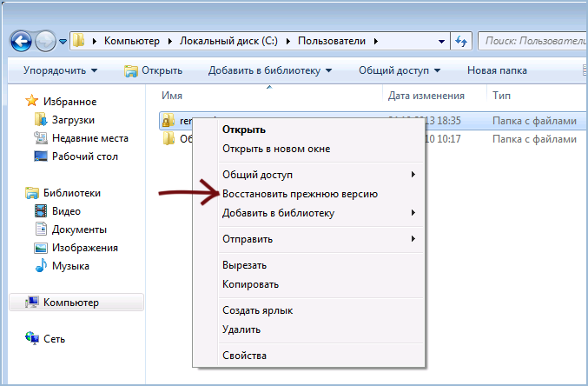The width and height of the screenshot is (588, 386).
Task: Expand the Общий доступ toolbar dropdown
Action: pos(400,70)
